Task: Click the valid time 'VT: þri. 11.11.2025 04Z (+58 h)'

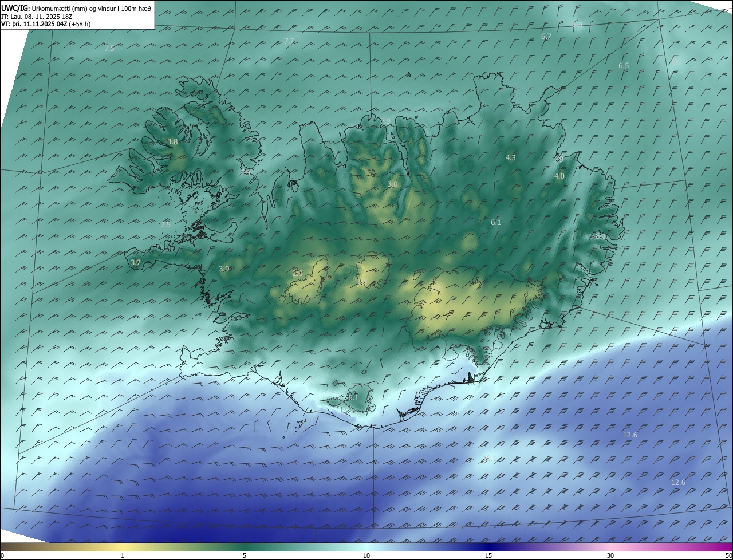Action: 46,24
